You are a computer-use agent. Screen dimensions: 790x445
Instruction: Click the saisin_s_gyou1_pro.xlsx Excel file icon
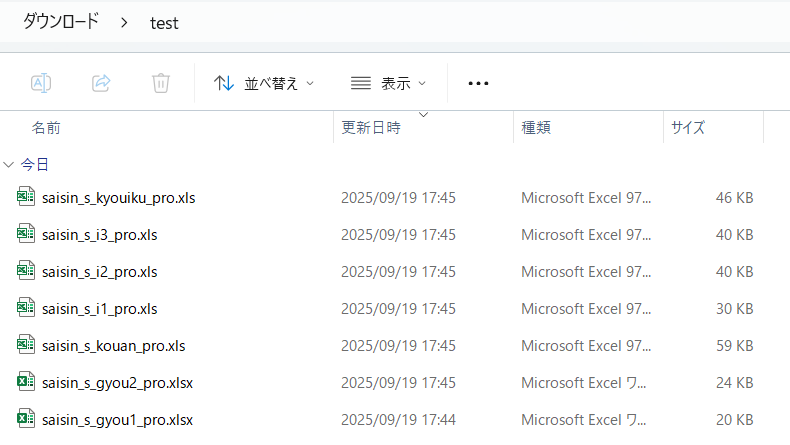point(26,418)
